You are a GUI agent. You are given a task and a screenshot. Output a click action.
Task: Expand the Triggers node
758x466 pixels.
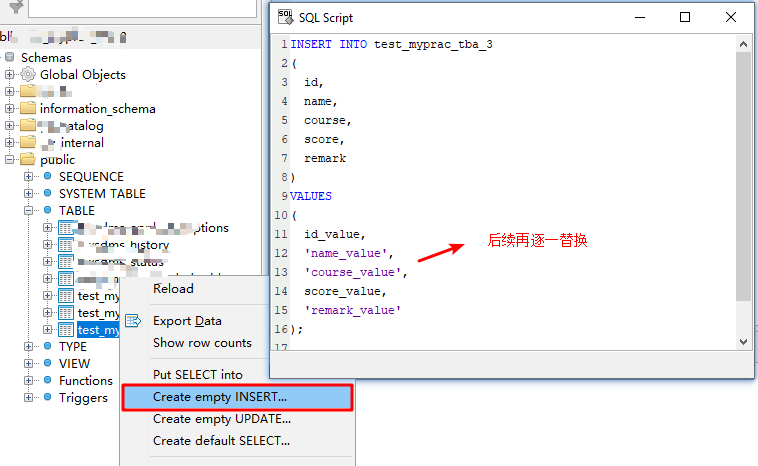(29, 398)
